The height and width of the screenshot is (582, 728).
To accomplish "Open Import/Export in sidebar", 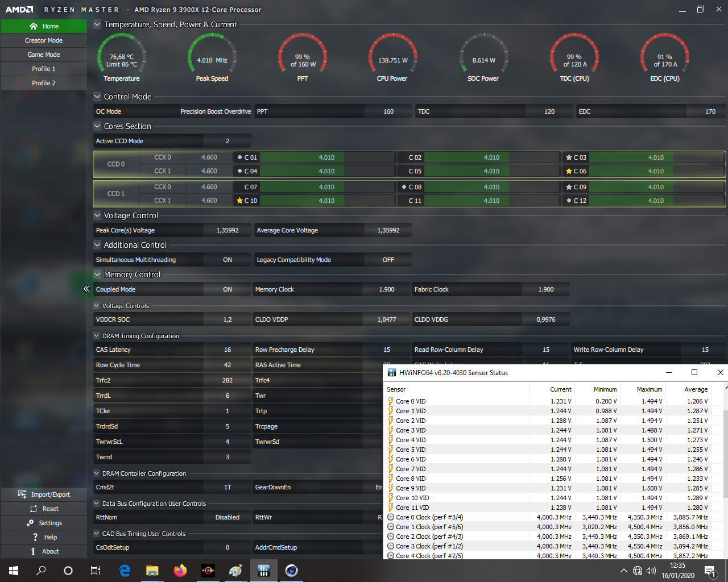I will (44, 494).
